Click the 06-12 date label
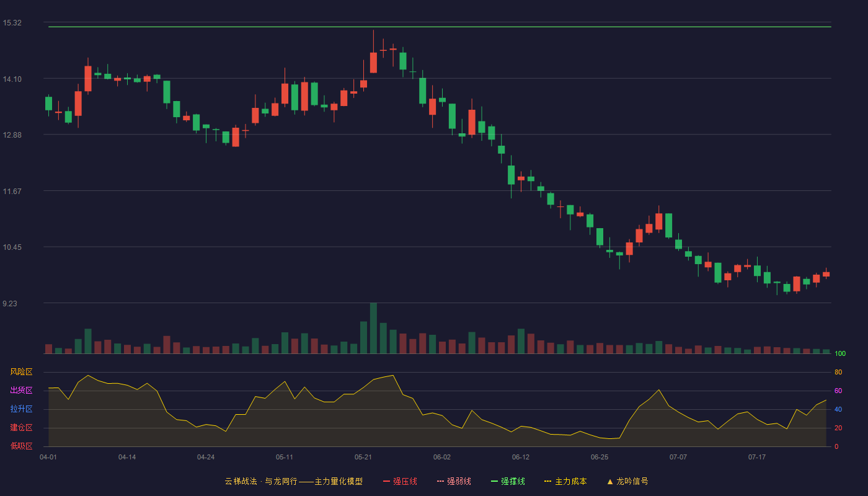This screenshot has width=868, height=496. [x=521, y=457]
